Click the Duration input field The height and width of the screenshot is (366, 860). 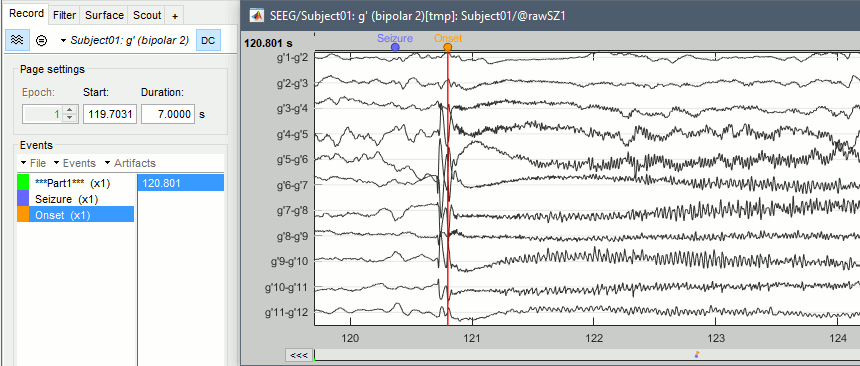[x=168, y=114]
